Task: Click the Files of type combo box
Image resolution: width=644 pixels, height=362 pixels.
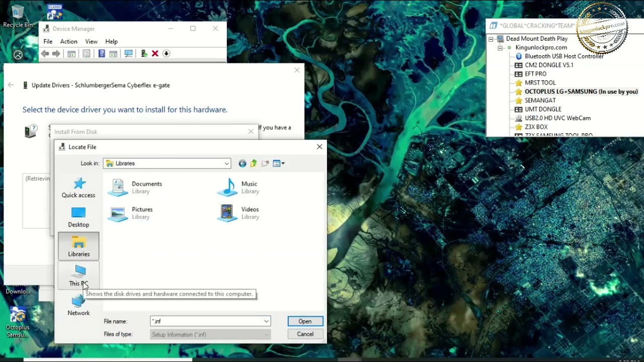Action: [x=210, y=334]
